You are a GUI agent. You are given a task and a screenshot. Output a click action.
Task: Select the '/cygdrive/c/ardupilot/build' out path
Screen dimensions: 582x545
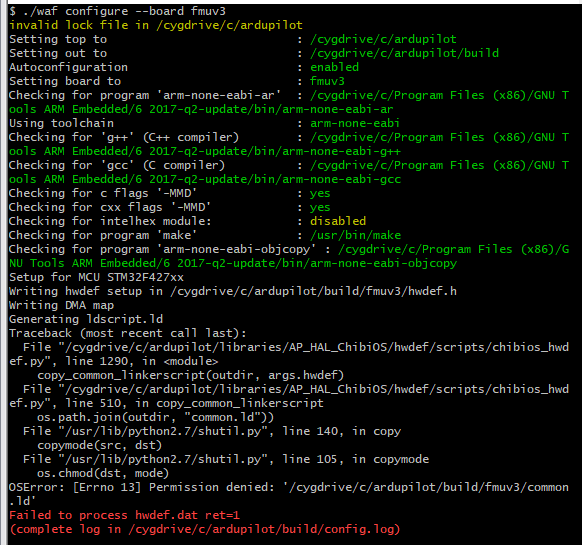click(404, 53)
